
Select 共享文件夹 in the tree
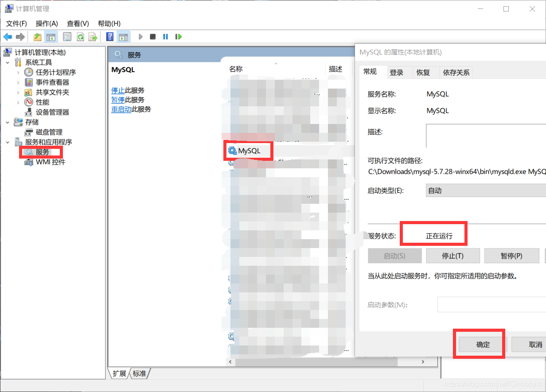pos(52,92)
